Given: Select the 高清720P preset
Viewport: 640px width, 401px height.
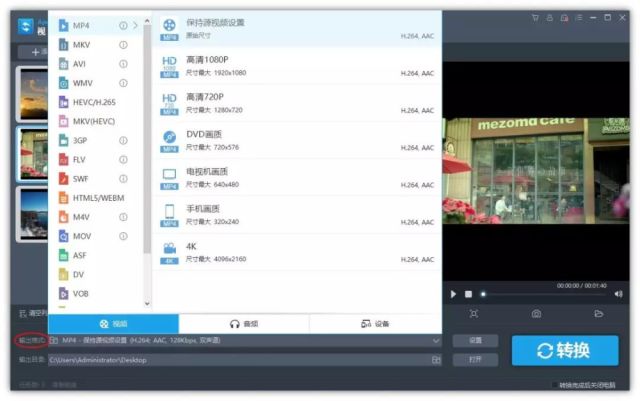Looking at the screenshot, I should pos(297,103).
